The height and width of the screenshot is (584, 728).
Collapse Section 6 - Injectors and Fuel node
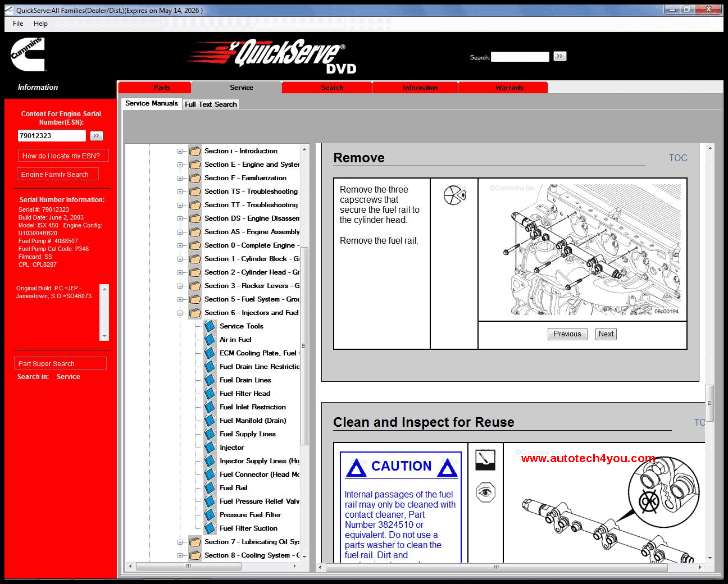point(180,313)
